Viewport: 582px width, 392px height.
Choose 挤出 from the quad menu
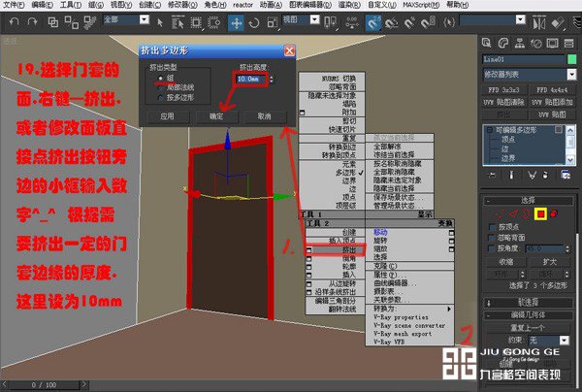[x=336, y=250]
